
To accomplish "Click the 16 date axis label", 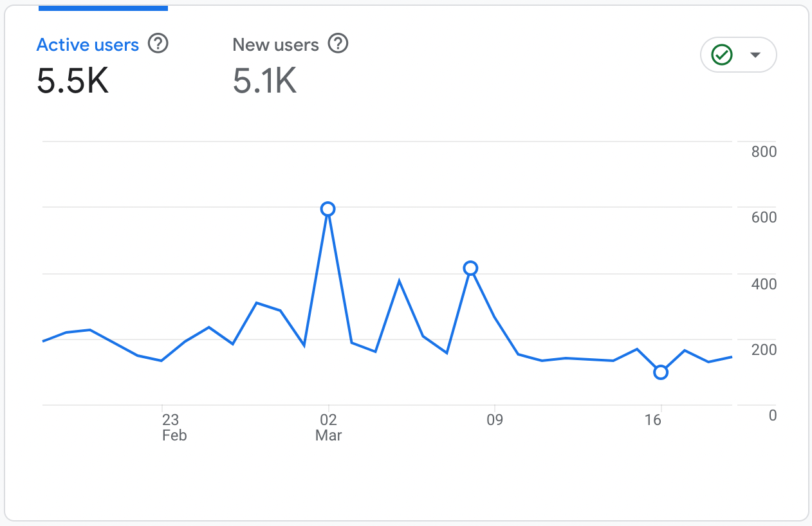I will click(x=653, y=421).
